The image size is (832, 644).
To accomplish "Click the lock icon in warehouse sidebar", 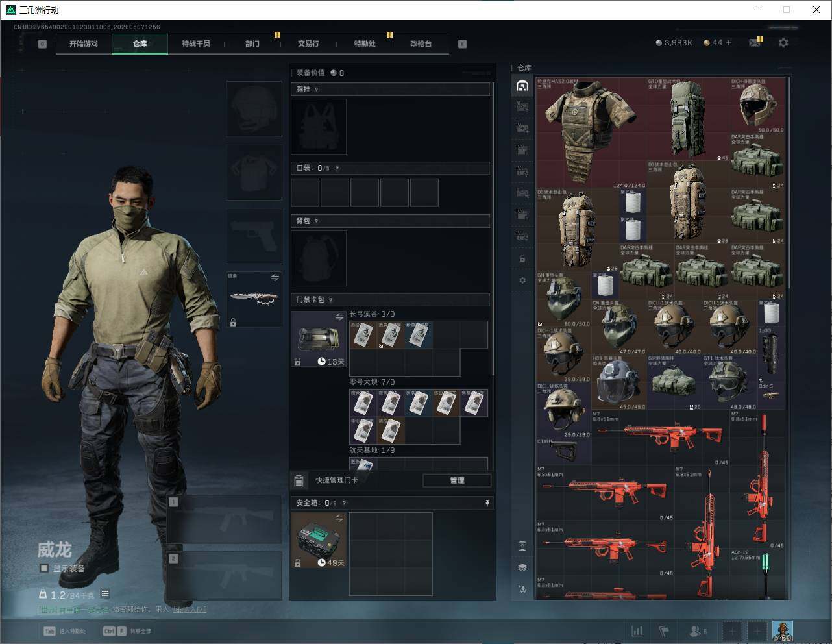I will point(522,259).
